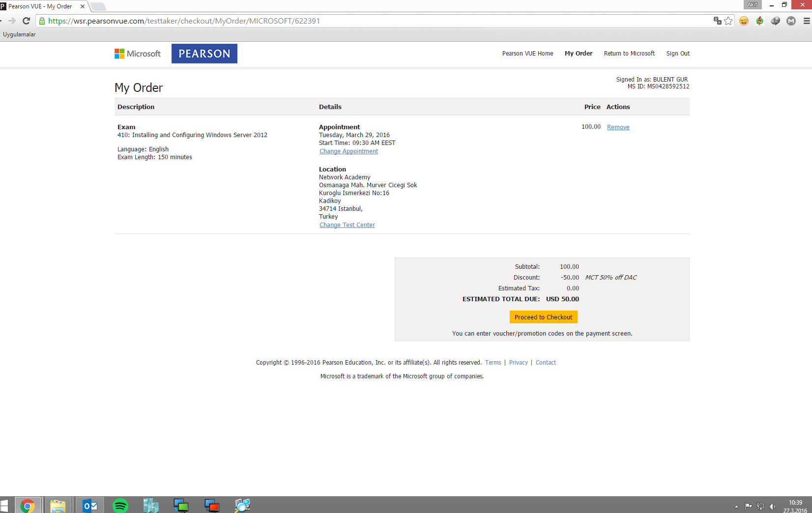Screen dimensions: 812x513
Task: Open the Privacy footer link
Action: 518,363
